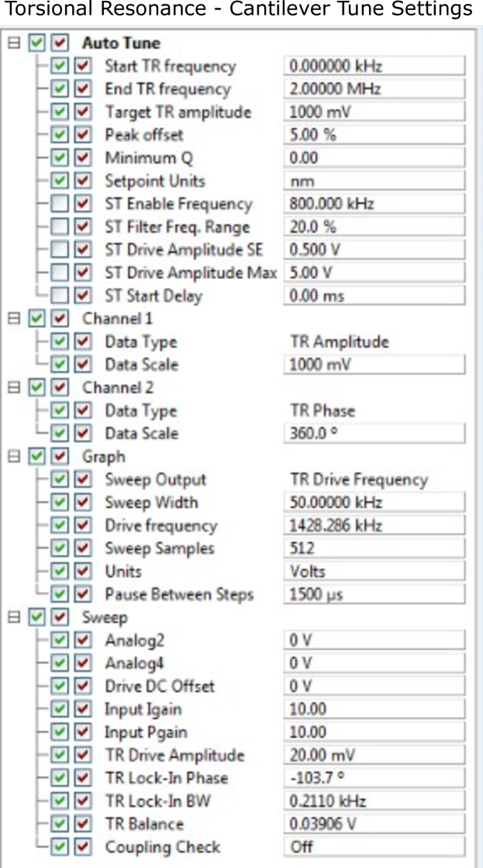Edit Start TR frequency value field
Screen dimensions: 483x868
coord(374,67)
